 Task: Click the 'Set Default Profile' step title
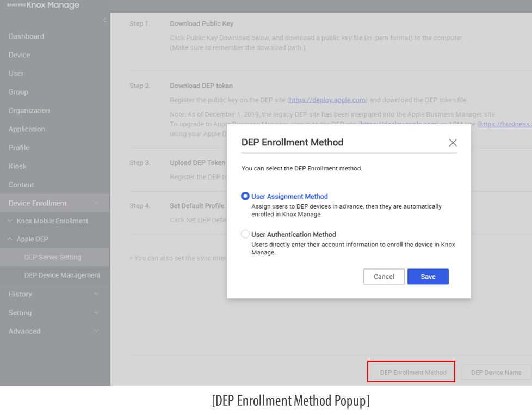pos(197,206)
